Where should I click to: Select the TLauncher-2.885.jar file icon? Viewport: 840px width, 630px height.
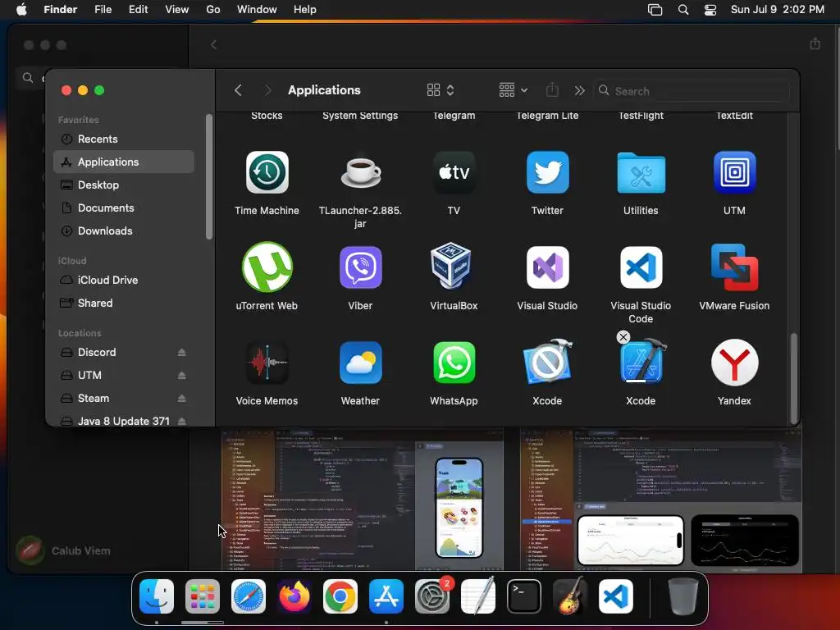[x=360, y=172]
